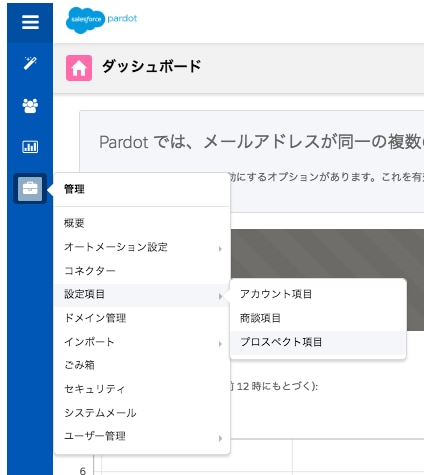The width and height of the screenshot is (424, 475).
Task: Click the admin briefcase icon
Action: [x=30, y=189]
